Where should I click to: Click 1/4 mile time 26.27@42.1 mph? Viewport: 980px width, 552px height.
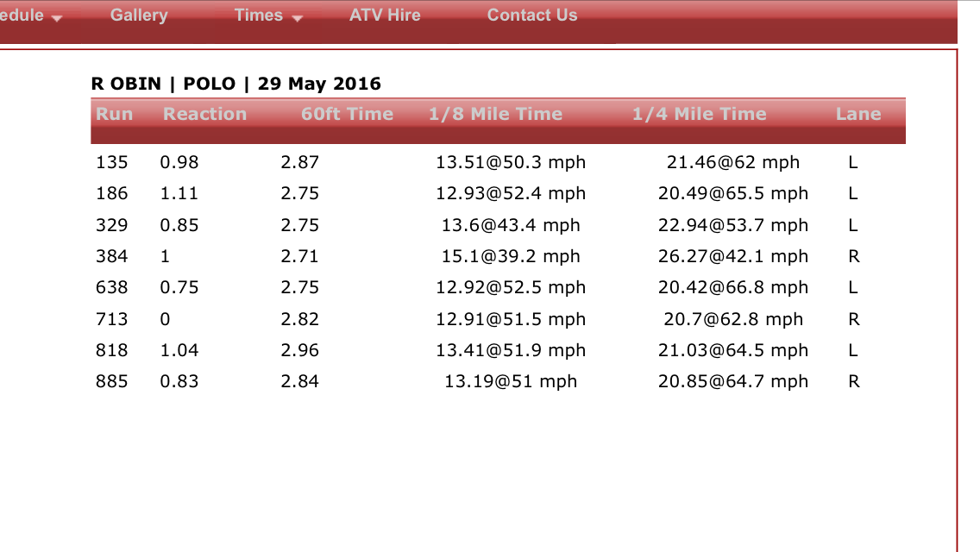(733, 256)
